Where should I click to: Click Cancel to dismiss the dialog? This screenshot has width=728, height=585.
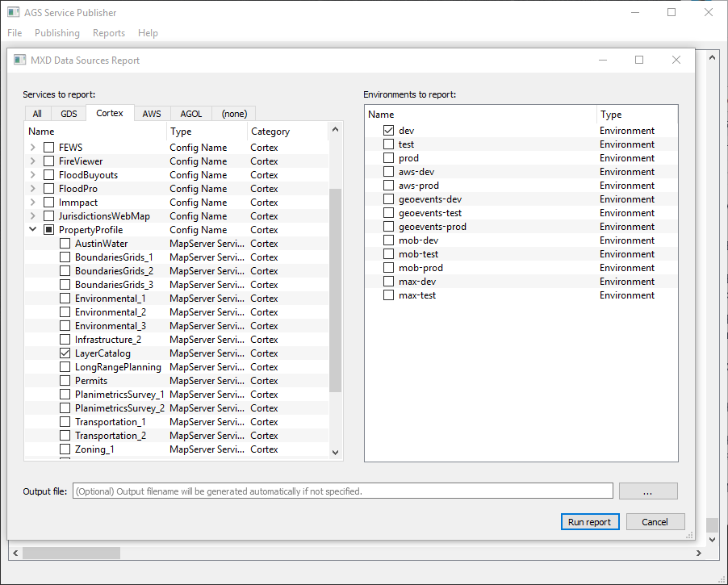(655, 521)
